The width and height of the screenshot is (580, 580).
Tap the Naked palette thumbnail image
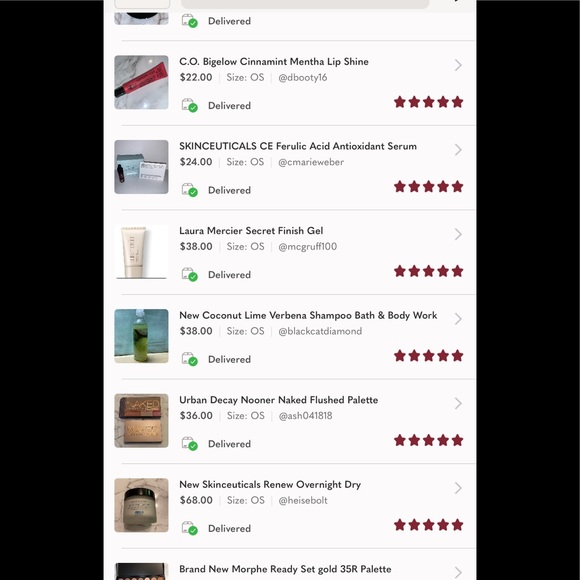pyautogui.click(x=141, y=421)
